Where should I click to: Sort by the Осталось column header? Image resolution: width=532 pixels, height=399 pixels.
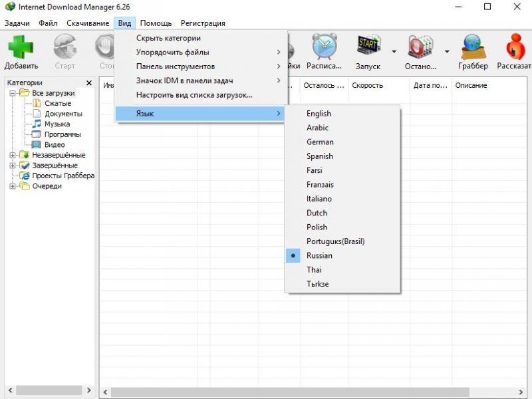(x=324, y=86)
